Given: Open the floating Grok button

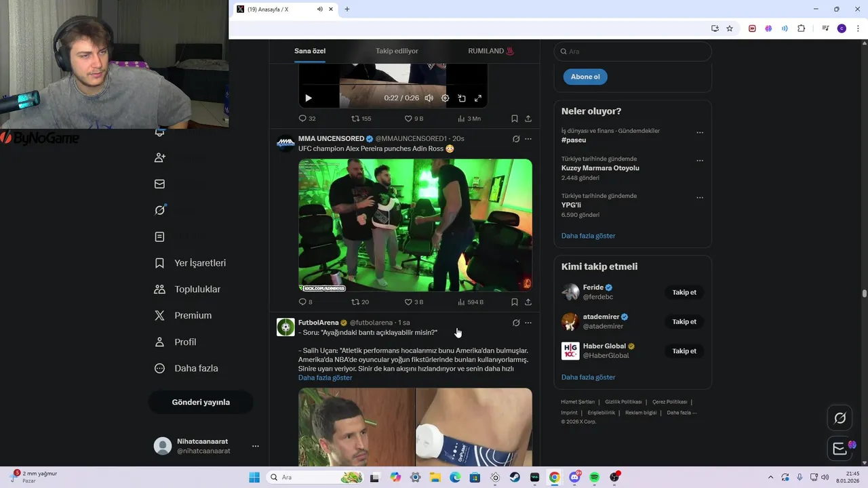Looking at the screenshot, I should coord(840,418).
